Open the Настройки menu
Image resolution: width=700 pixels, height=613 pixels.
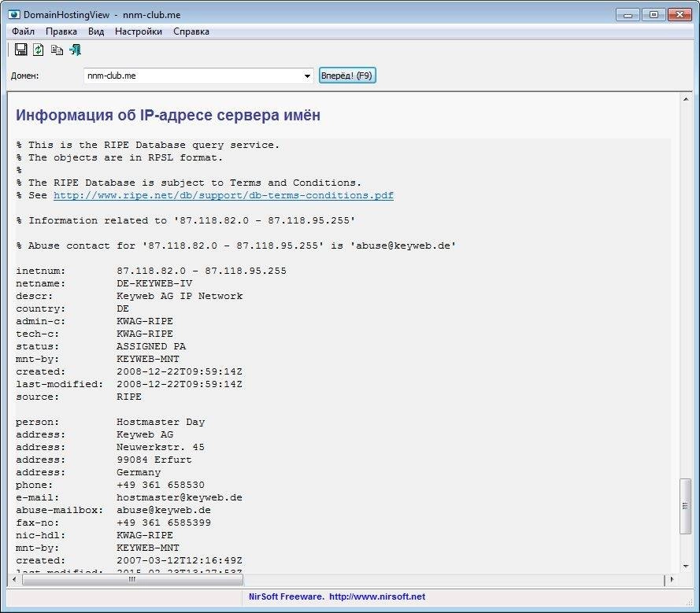point(139,31)
